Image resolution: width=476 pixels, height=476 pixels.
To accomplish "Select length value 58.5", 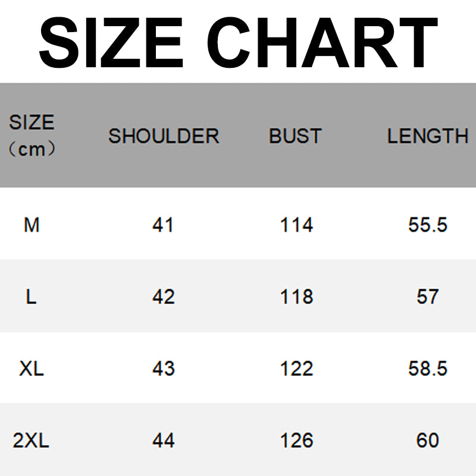I will click(428, 369).
